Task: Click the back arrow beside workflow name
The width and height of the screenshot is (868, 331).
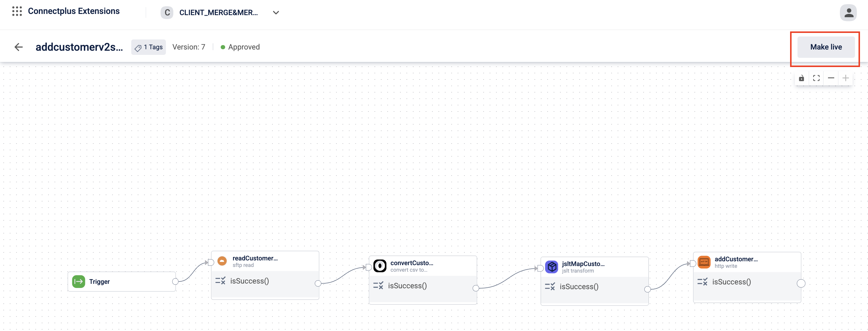Action: click(x=19, y=47)
